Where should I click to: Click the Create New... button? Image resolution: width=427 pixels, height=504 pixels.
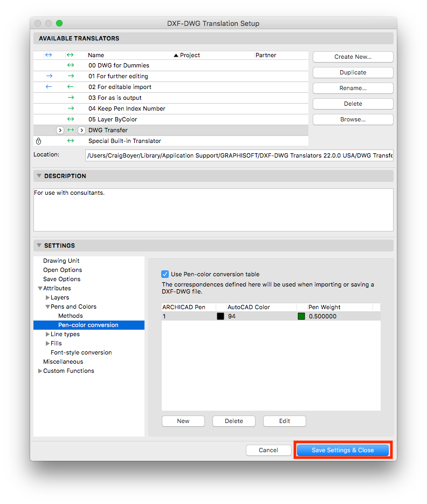(353, 57)
